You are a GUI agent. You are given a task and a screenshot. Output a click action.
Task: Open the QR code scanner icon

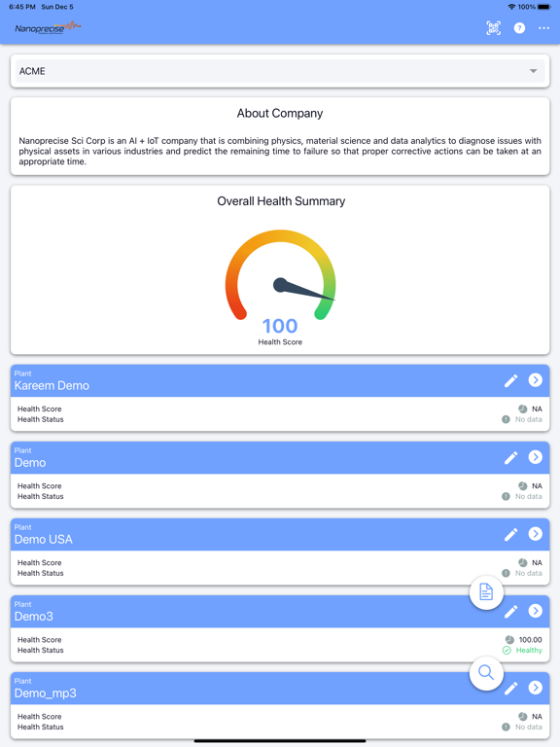tap(493, 28)
